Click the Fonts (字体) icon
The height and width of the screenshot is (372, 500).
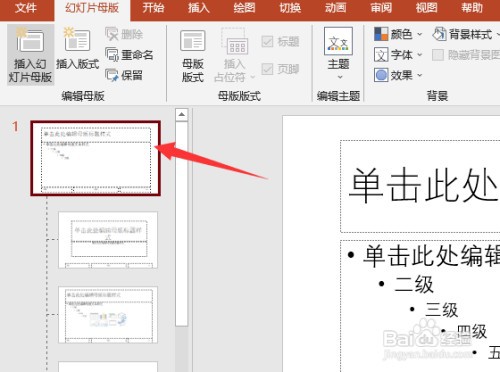[381, 55]
